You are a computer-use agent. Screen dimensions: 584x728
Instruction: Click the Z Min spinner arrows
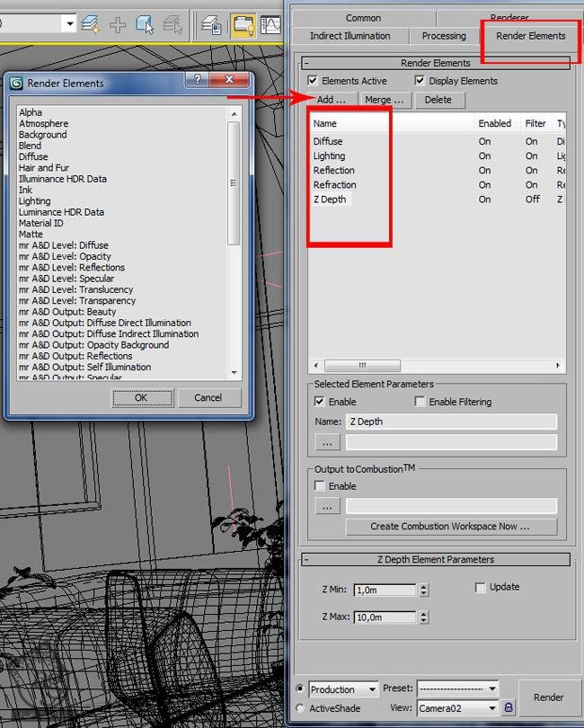(424, 590)
